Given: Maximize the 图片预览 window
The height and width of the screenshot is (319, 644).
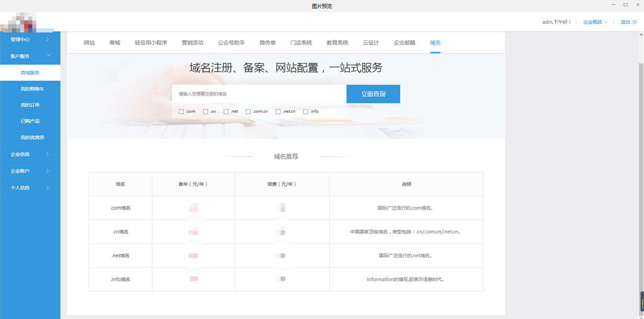Looking at the screenshot, I should [x=626, y=5].
